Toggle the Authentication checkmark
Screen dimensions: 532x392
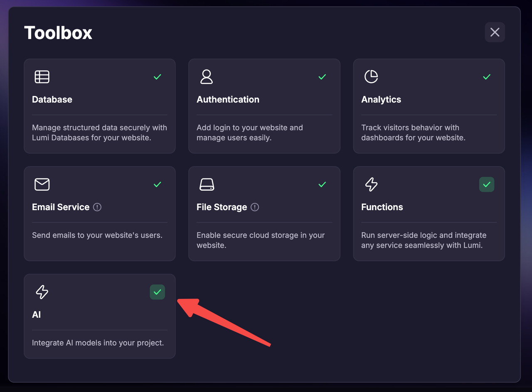[x=322, y=77]
